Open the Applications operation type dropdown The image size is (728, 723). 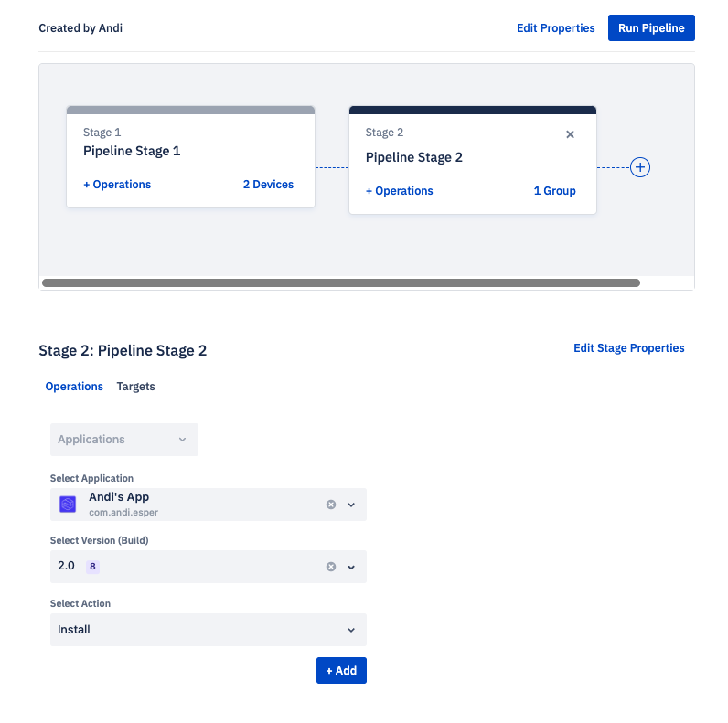124,440
